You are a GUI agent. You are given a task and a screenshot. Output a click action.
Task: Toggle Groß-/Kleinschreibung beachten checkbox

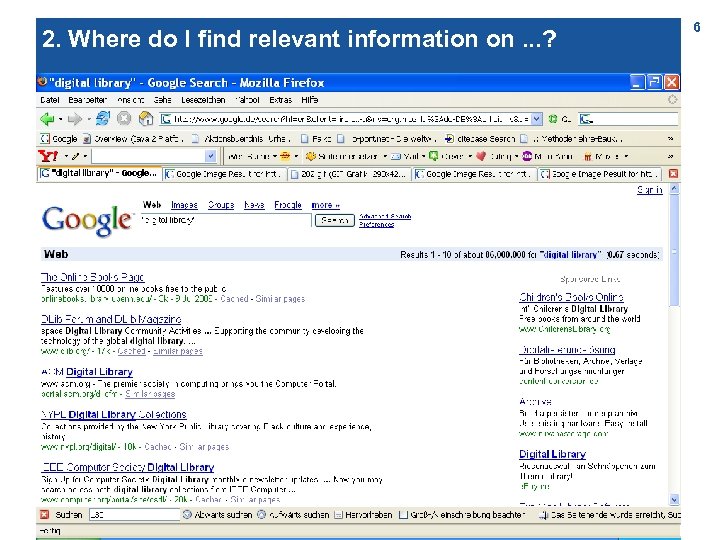point(403,515)
